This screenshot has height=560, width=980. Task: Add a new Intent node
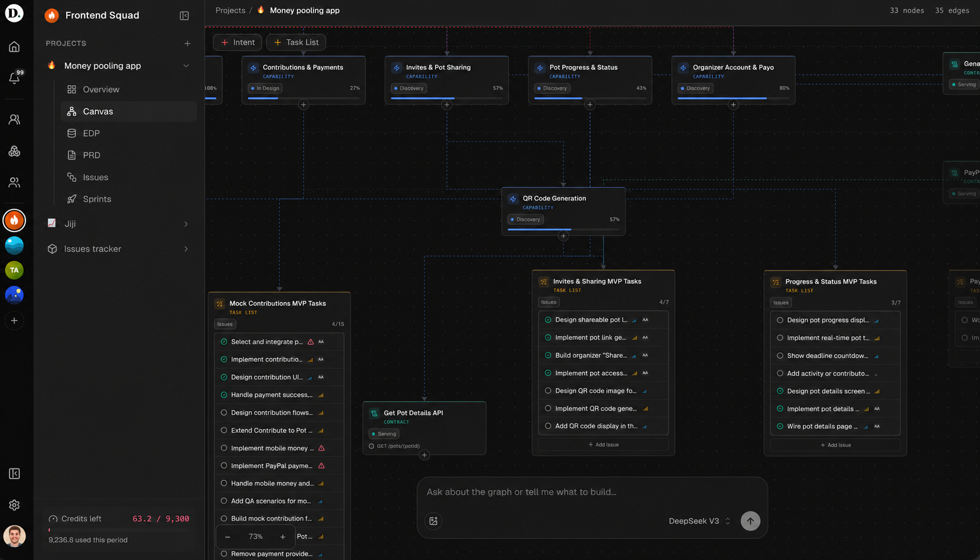pos(237,42)
